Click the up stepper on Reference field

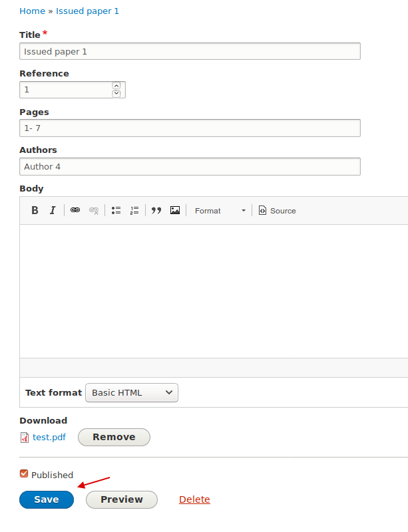coord(116,86)
